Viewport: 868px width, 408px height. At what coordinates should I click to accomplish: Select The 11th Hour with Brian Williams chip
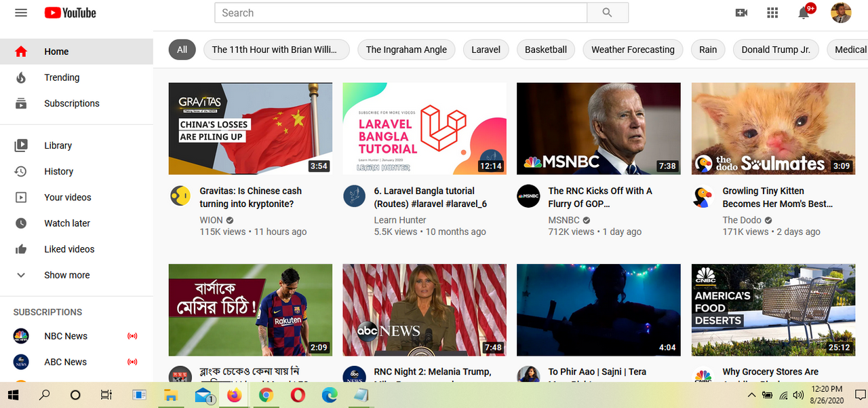277,50
